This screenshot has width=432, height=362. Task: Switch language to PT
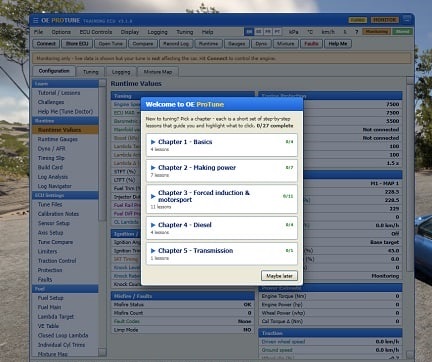[277, 32]
